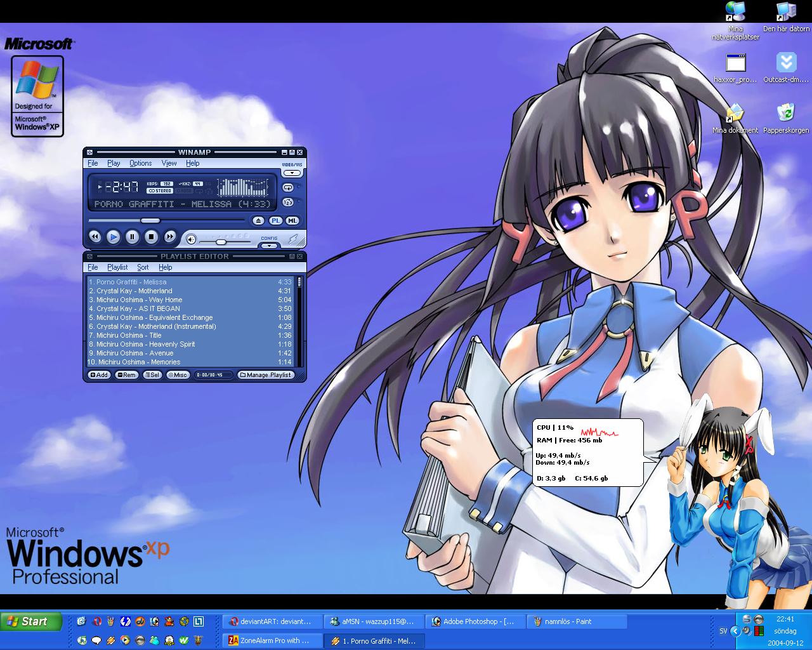Click the scrolling song title in Winamp display
The height and width of the screenshot is (650, 812).
[x=183, y=204]
